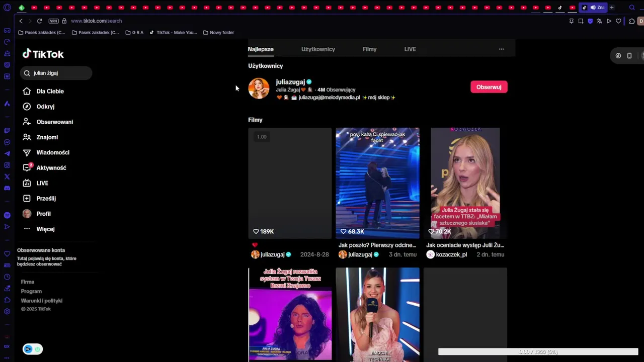The width and height of the screenshot is (644, 362).
Task: Click the TikTok logo
Action: [x=43, y=54]
